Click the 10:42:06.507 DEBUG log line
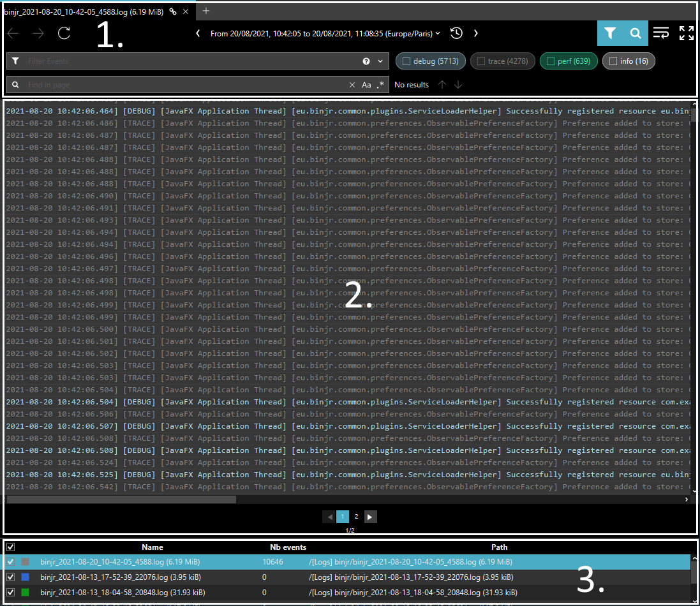Screen dimensions: 700x606 (347, 426)
